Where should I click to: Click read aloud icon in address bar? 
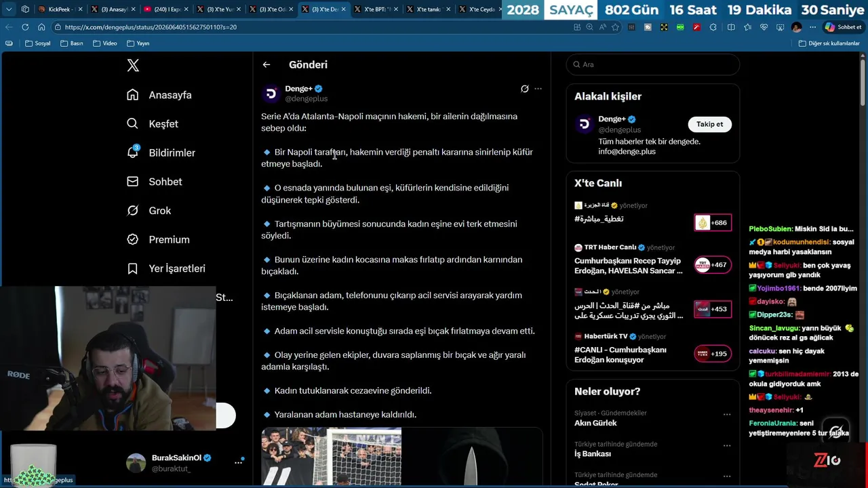tap(602, 27)
